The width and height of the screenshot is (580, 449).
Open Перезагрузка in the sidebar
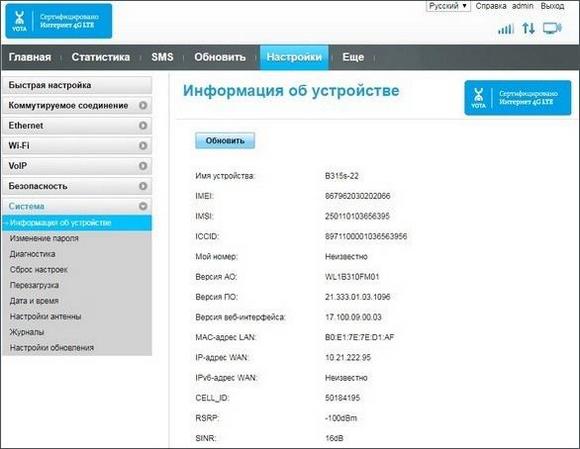pyautogui.click(x=34, y=285)
